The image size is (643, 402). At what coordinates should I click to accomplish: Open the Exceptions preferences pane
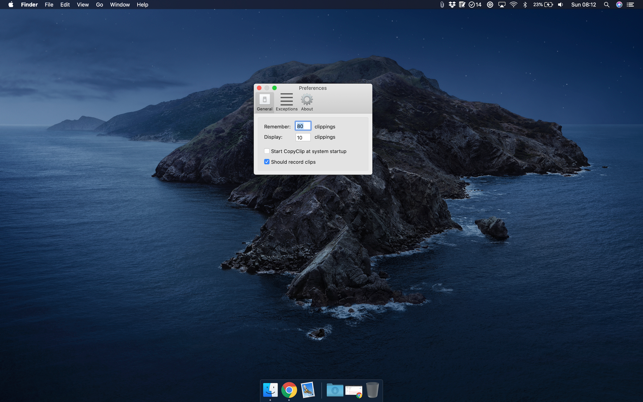286,101
